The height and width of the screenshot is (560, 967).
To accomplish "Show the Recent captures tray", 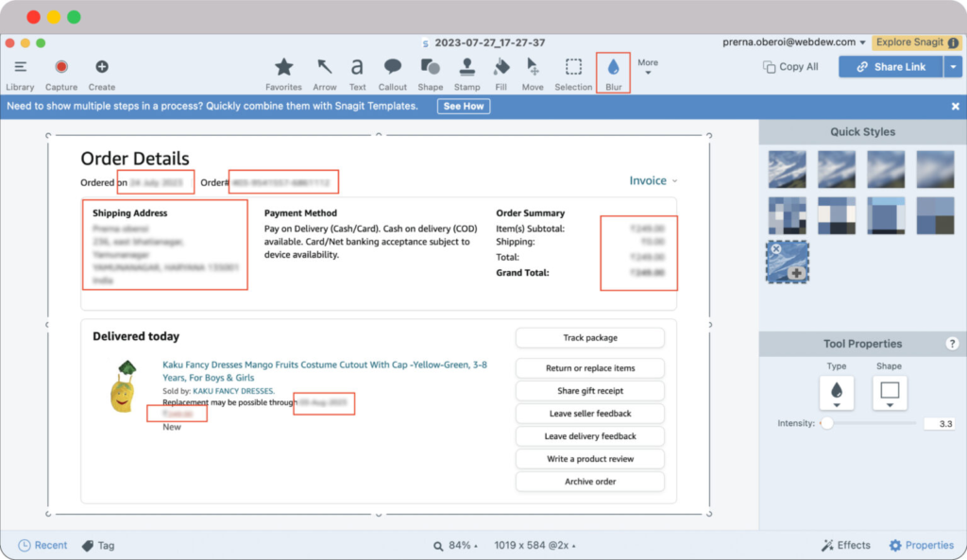I will tap(43, 545).
